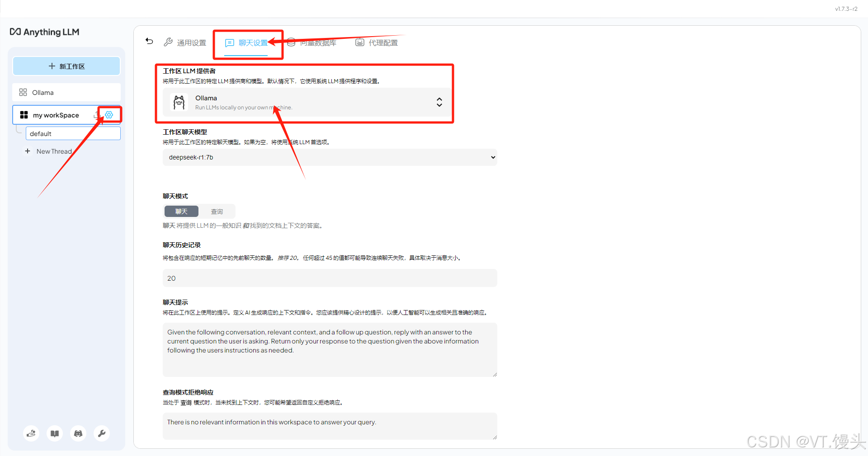Click the grid icon beside Ollama workspace
The width and height of the screenshot is (868, 456).
click(x=23, y=92)
